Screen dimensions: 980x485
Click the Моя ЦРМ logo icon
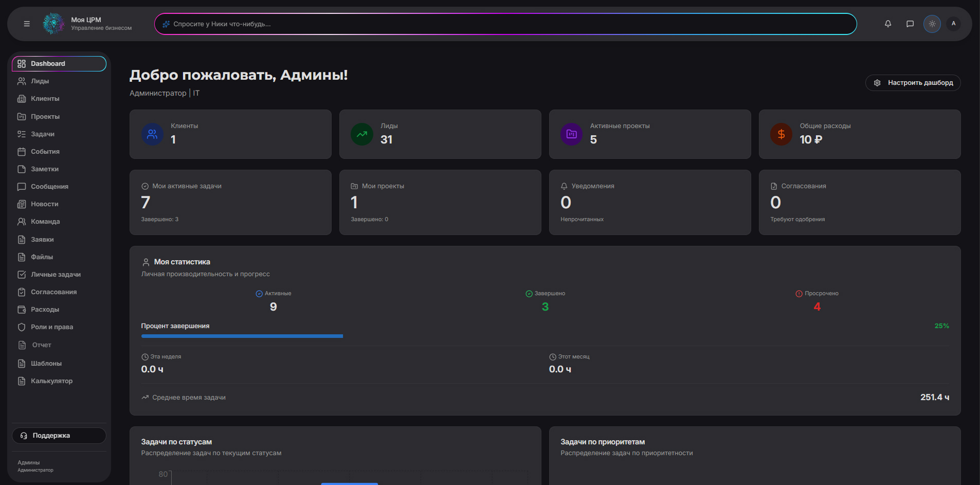53,24
